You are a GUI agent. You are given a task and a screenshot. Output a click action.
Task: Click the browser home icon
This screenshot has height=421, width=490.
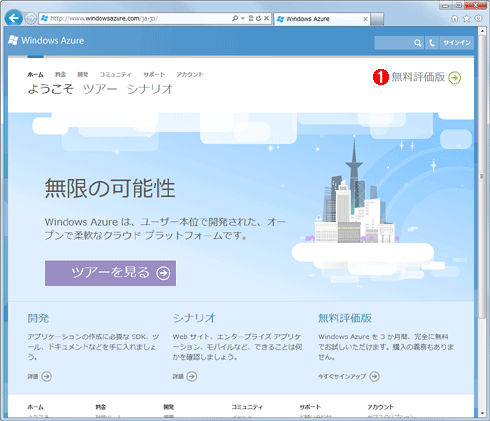point(455,18)
